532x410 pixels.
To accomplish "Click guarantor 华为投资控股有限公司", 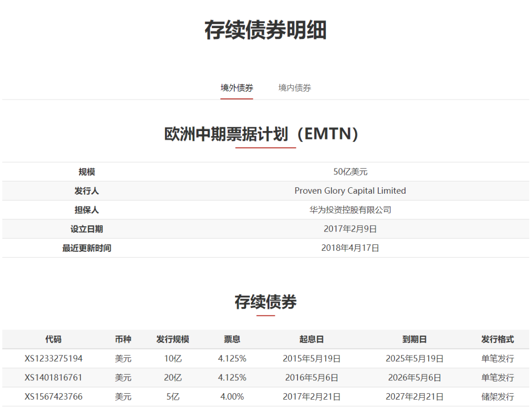I will click(350, 210).
